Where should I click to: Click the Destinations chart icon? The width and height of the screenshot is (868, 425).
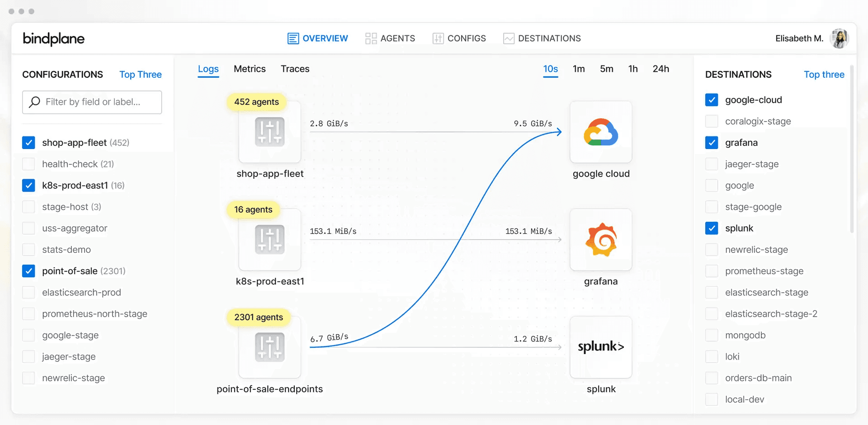pos(509,38)
